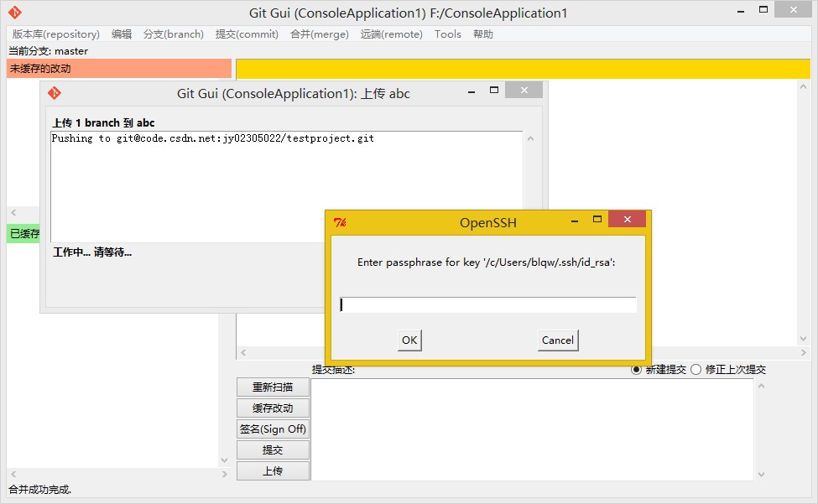The image size is (818, 504).
Task: Close the main Git Gui window
Action: coord(794,9)
